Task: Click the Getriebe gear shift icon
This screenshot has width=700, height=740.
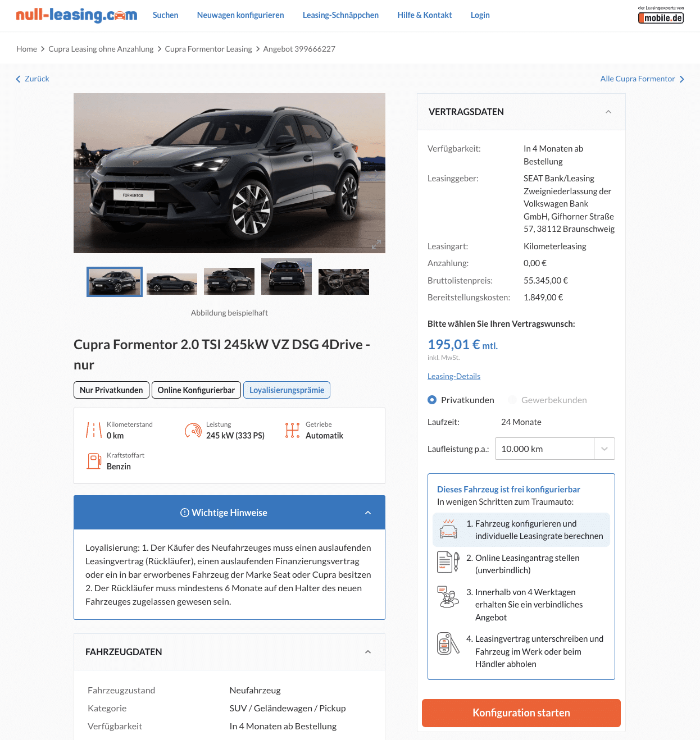Action: click(292, 430)
